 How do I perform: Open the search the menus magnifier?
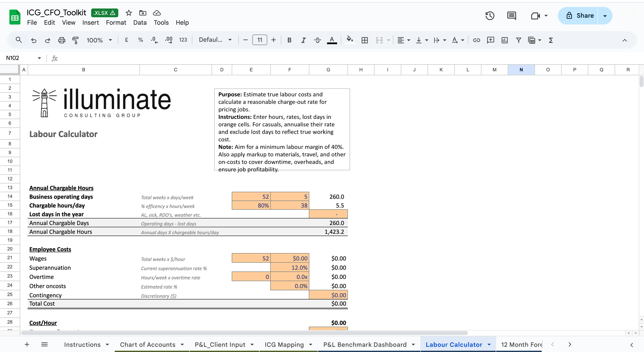click(x=19, y=40)
